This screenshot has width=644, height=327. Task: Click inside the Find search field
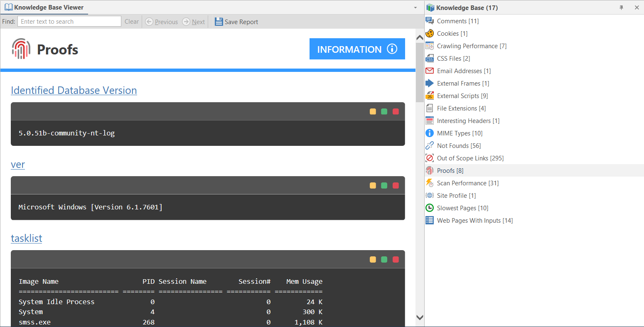point(69,21)
